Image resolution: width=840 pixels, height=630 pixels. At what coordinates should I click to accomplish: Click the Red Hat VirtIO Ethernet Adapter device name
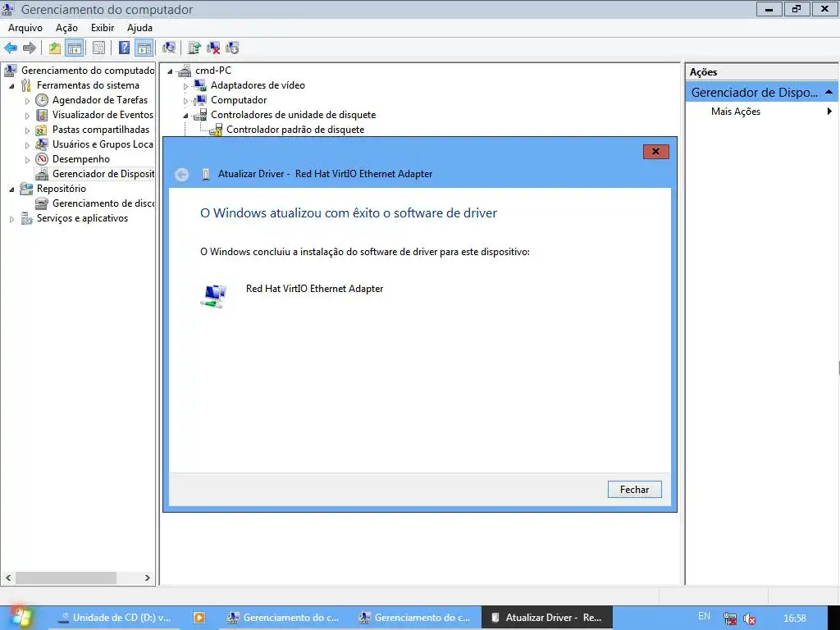314,289
